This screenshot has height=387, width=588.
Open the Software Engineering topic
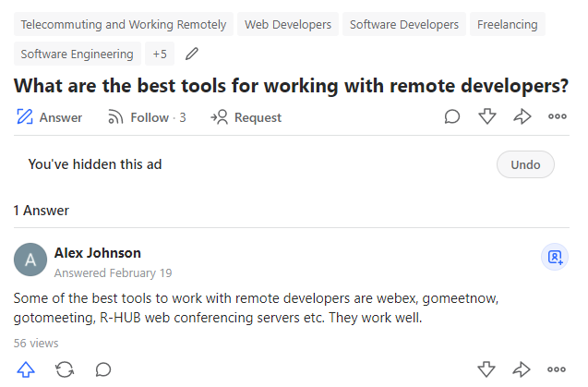78,54
